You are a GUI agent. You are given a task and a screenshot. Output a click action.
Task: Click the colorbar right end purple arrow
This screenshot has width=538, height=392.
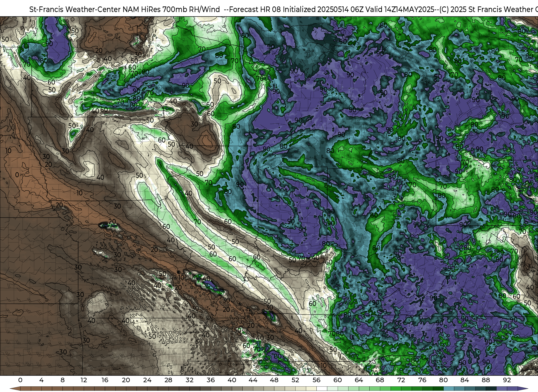click(x=523, y=389)
